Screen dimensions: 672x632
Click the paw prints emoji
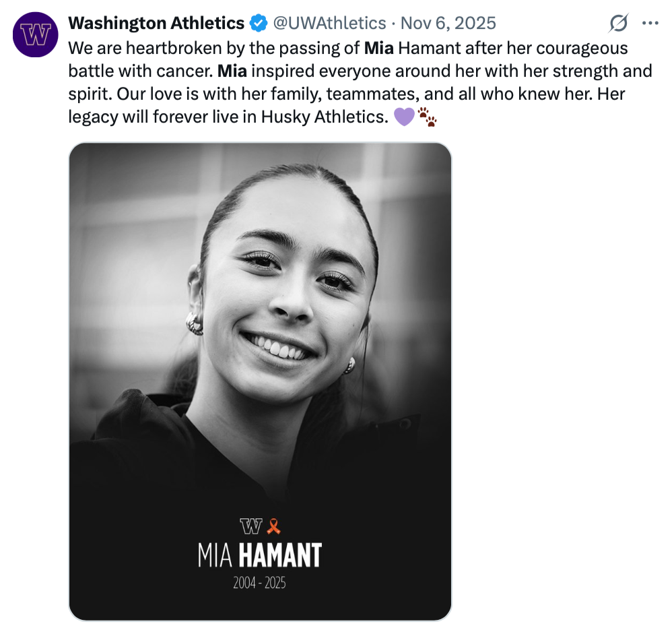[428, 118]
